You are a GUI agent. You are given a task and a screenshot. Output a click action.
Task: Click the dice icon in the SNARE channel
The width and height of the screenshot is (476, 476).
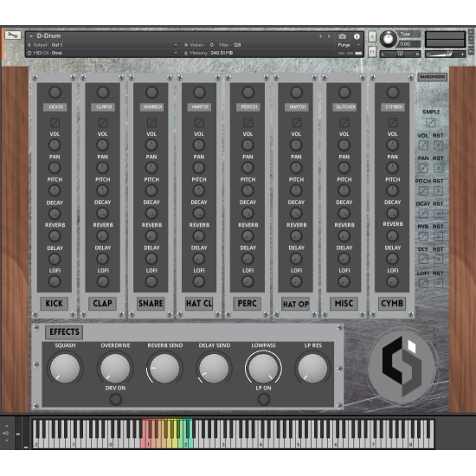click(151, 123)
